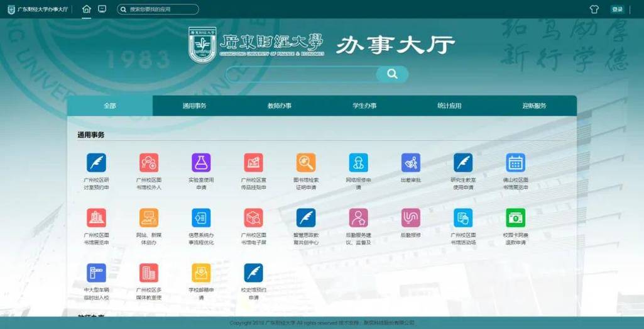Open 信息系统办事流程优化 icon
The width and height of the screenshot is (644, 329).
(x=201, y=218)
